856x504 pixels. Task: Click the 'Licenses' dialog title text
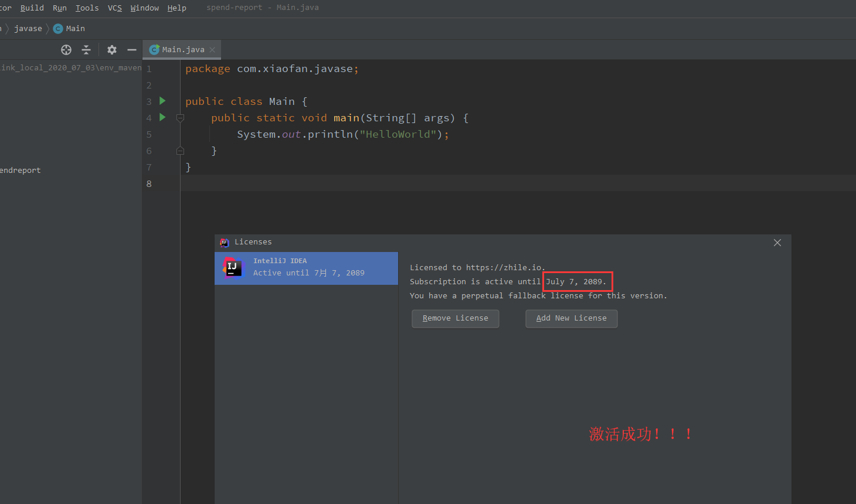(x=253, y=242)
